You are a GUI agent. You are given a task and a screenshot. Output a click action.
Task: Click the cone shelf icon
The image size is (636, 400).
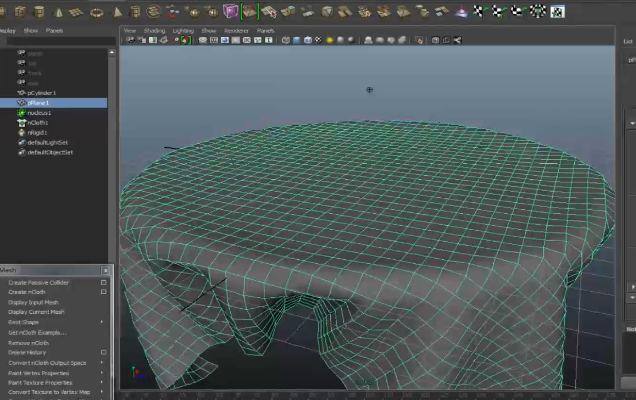click(x=57, y=12)
